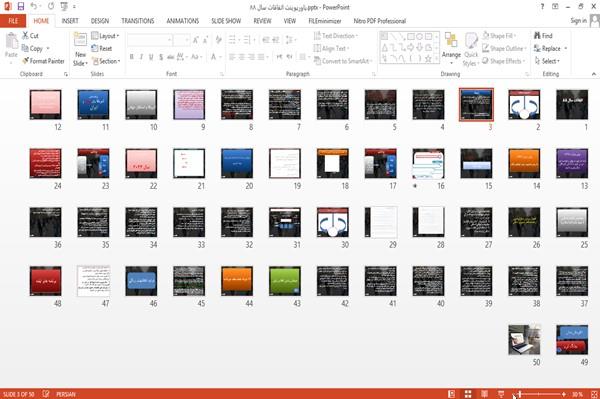The height and width of the screenshot is (399, 600).
Task: Collapse the ribbon arrow
Action: (x=593, y=74)
